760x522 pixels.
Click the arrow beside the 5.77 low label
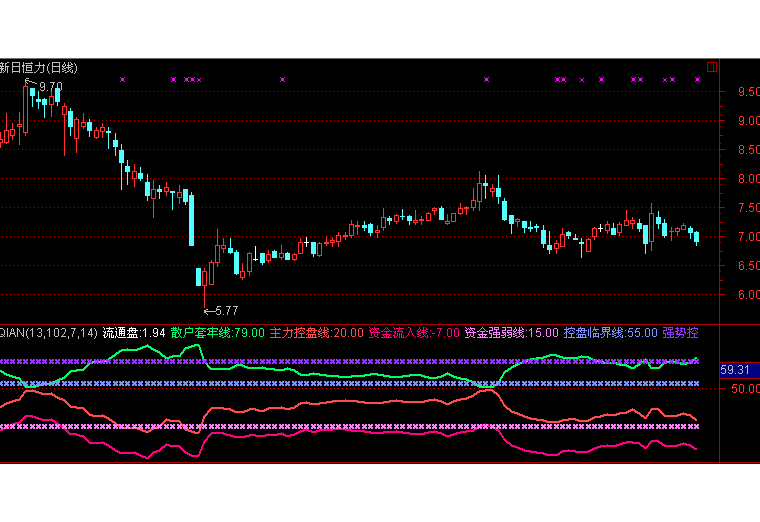tap(208, 311)
